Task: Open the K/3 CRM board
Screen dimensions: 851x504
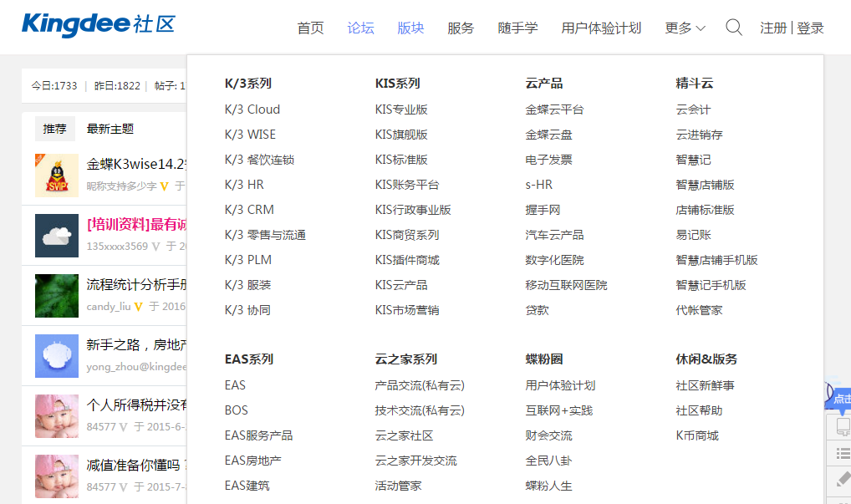Action: (249, 210)
